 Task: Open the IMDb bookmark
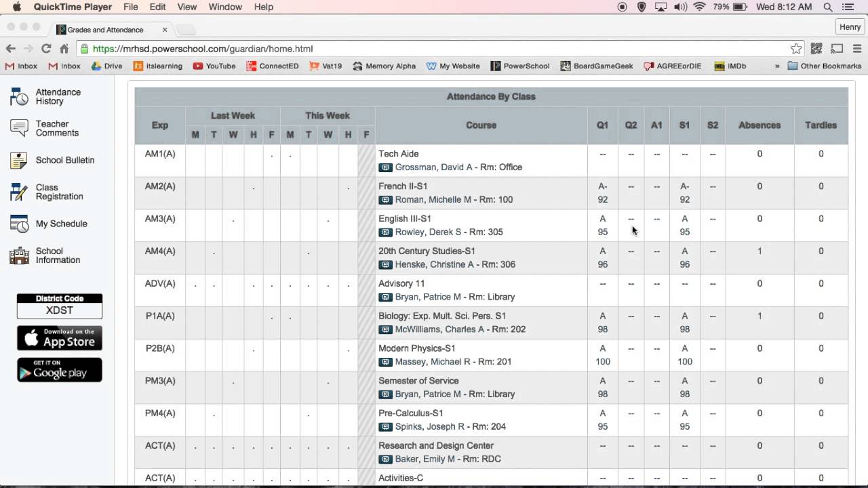730,66
